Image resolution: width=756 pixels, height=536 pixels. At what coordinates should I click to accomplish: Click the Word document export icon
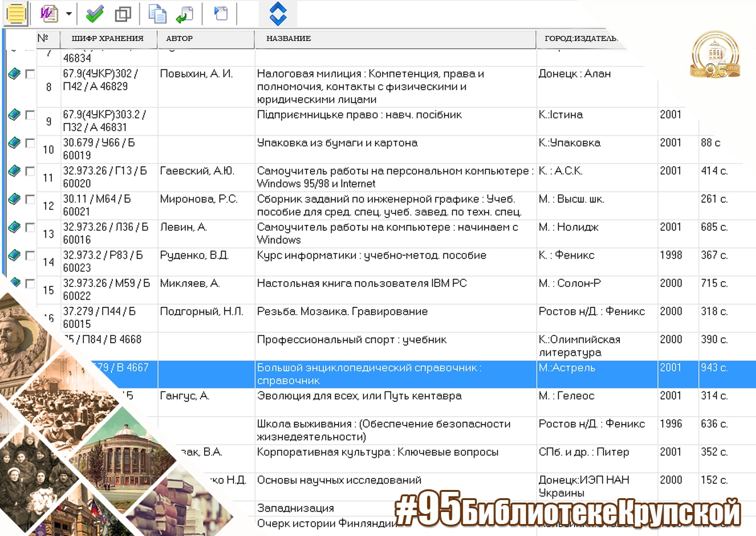pos(49,13)
